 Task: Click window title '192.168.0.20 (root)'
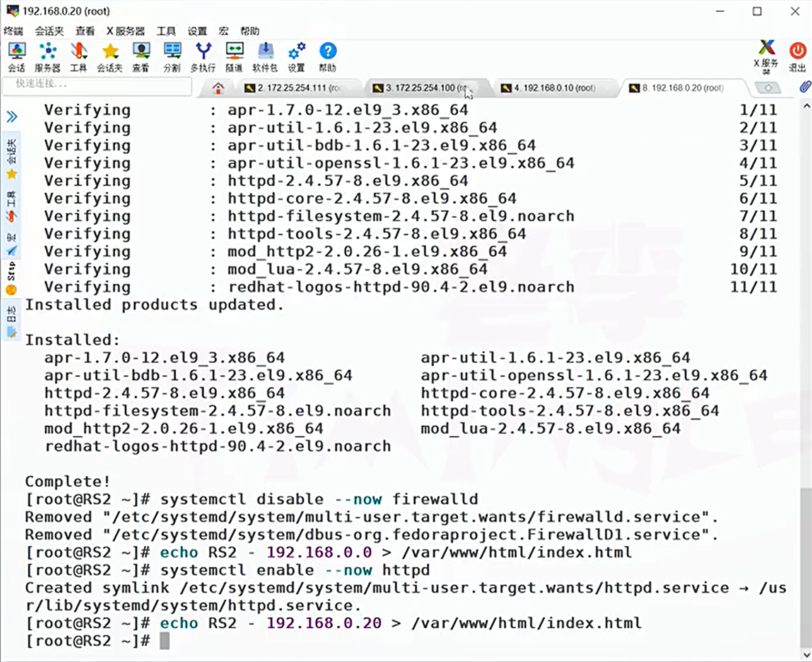click(x=66, y=11)
